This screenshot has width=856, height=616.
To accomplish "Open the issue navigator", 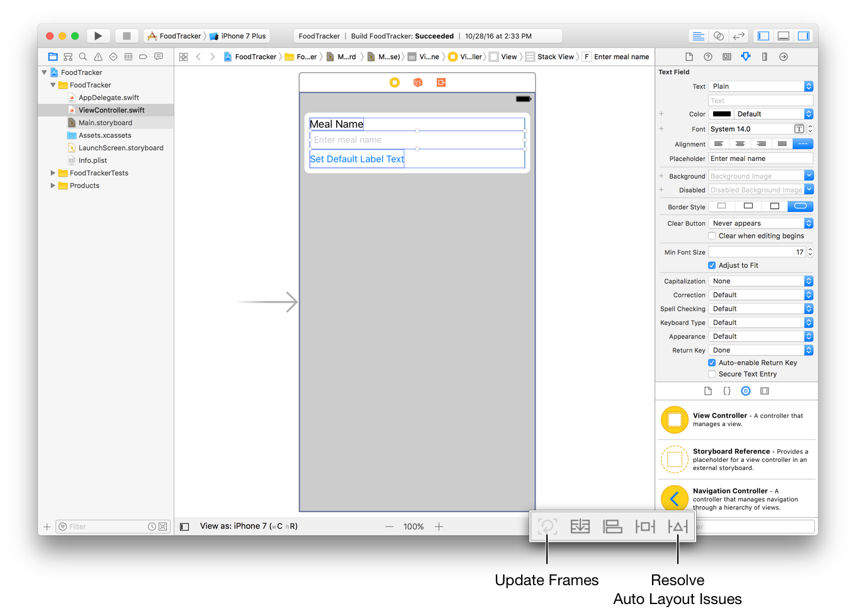I will coord(98,57).
